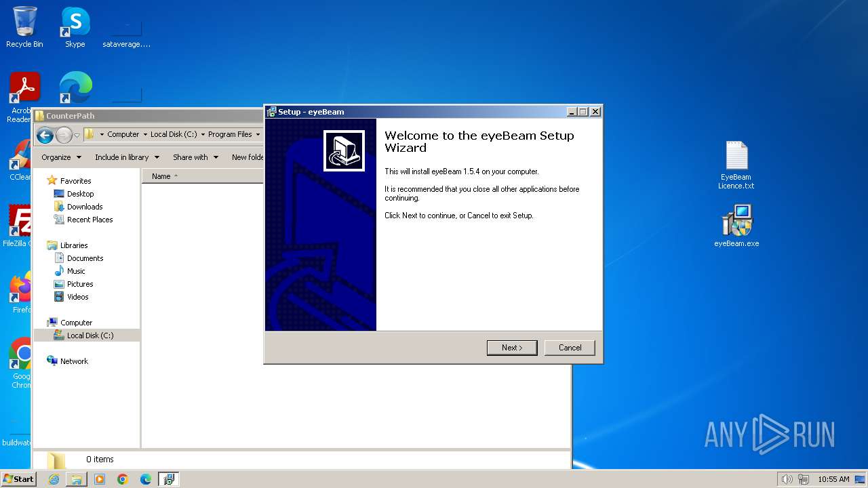Switch to eyeBeam Setup taskbar button

168,479
